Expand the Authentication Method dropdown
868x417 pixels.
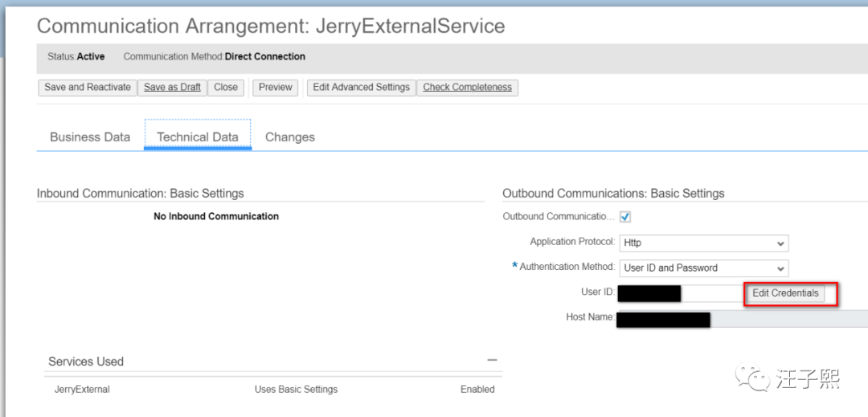tap(703, 268)
